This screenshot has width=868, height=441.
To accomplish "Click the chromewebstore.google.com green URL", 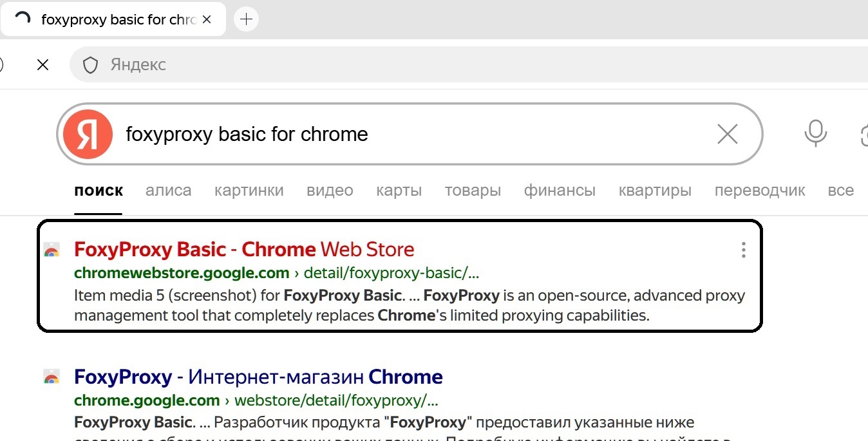I will point(182,273).
